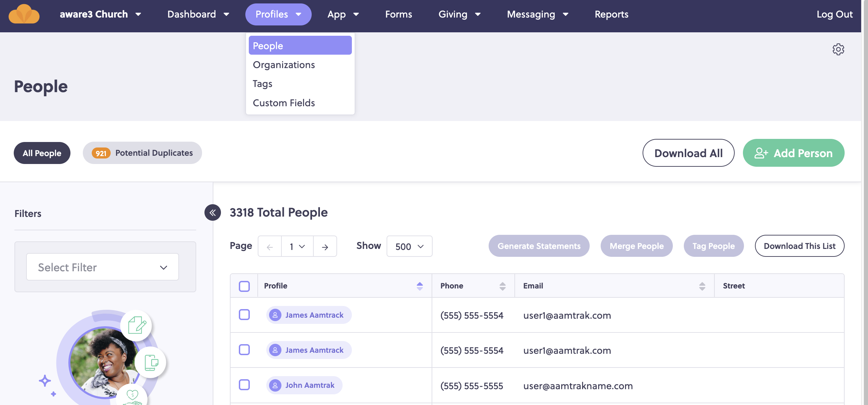Image resolution: width=868 pixels, height=405 pixels.
Task: Sort by the Phone column arrows
Action: pyautogui.click(x=502, y=286)
